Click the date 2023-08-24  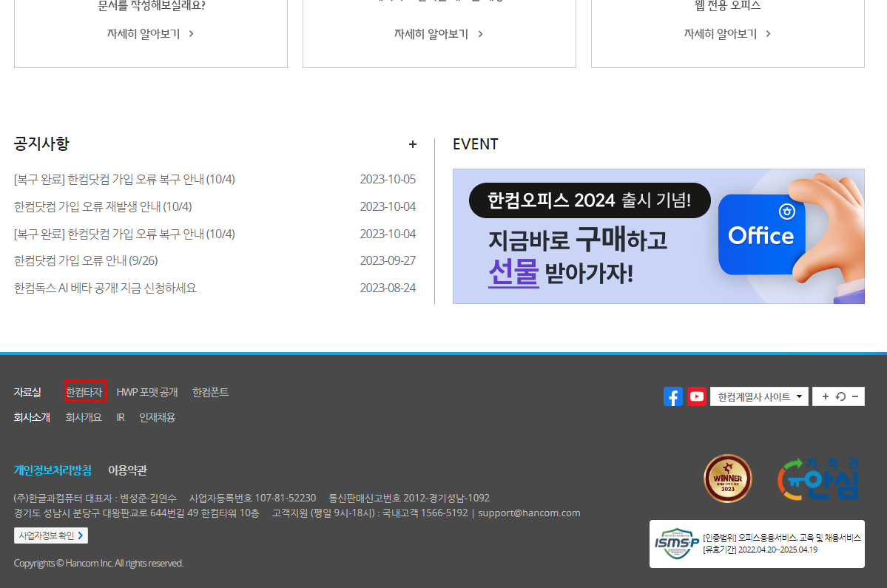[x=388, y=288]
